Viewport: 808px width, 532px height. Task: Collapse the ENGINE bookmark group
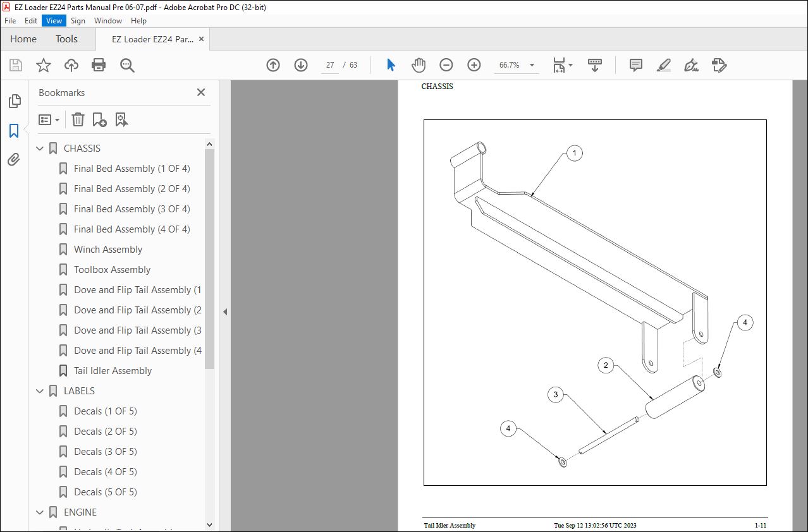40,512
